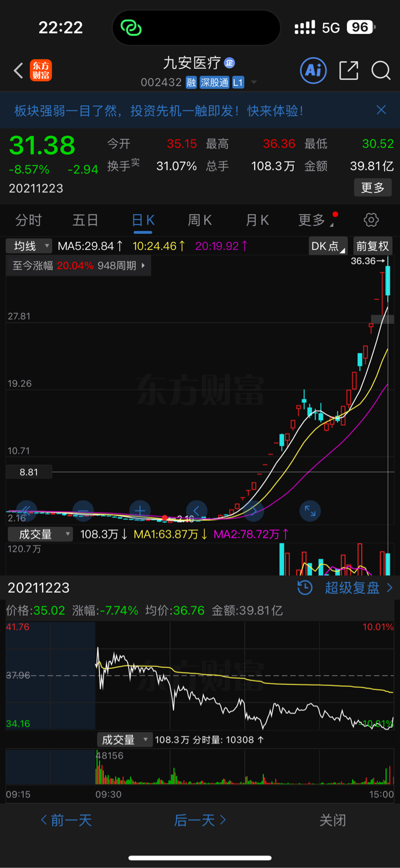Open the 更多 chart period menu
The width and height of the screenshot is (400, 868).
[317, 220]
